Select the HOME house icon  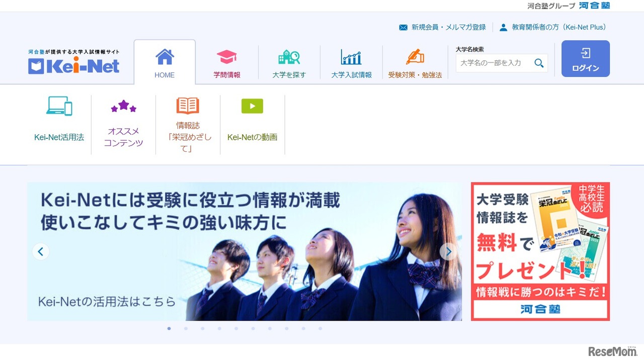165,57
